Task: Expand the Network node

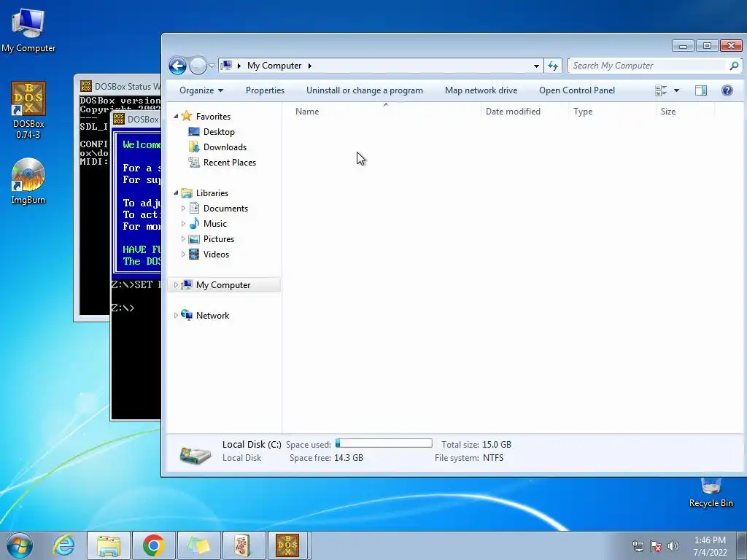Action: point(176,315)
